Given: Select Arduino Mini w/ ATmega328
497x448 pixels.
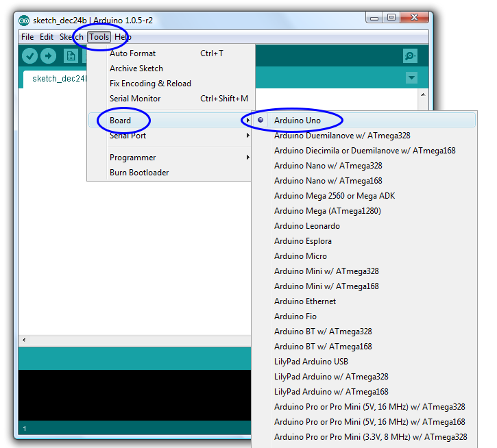Looking at the screenshot, I should click(365, 271).
